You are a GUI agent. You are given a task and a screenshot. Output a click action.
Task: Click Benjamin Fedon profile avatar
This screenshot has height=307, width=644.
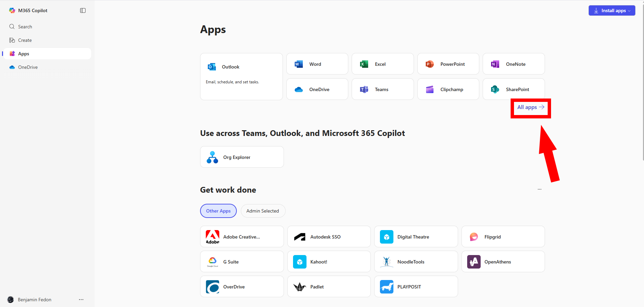[11, 300]
